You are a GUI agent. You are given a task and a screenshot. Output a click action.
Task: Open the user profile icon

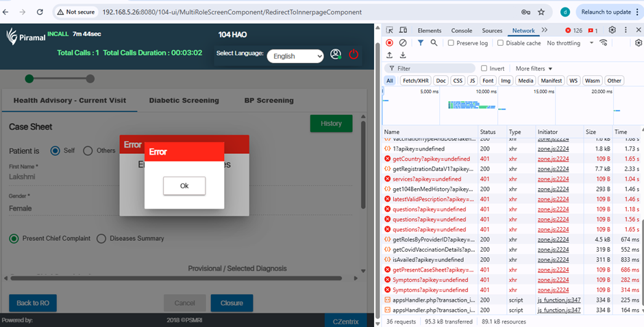[335, 55]
